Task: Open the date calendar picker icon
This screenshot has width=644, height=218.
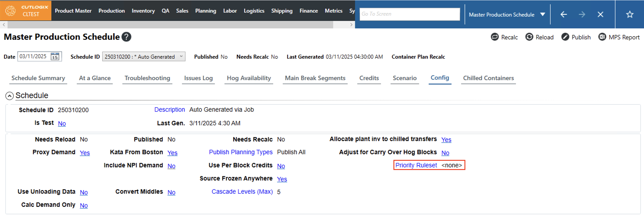Action: [x=55, y=57]
